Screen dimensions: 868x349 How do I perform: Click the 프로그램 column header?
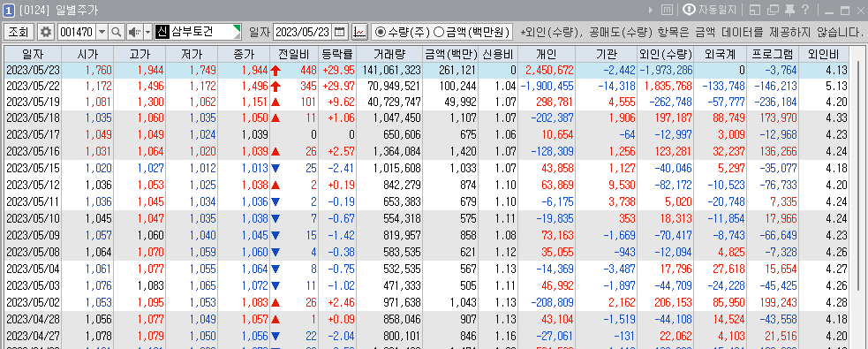[773, 54]
